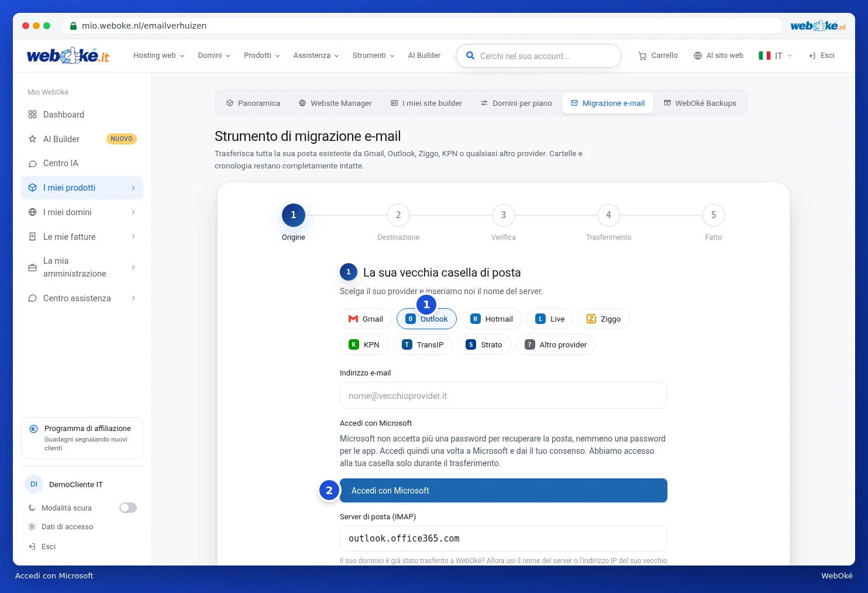This screenshot has height=593, width=868.
Task: Click the Le mie fatture document icon
Action: coord(32,237)
